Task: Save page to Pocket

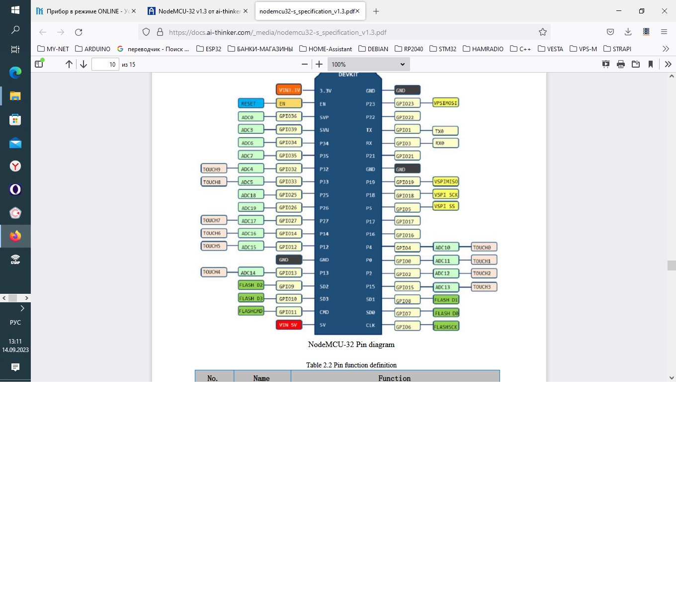Action: 610,32
